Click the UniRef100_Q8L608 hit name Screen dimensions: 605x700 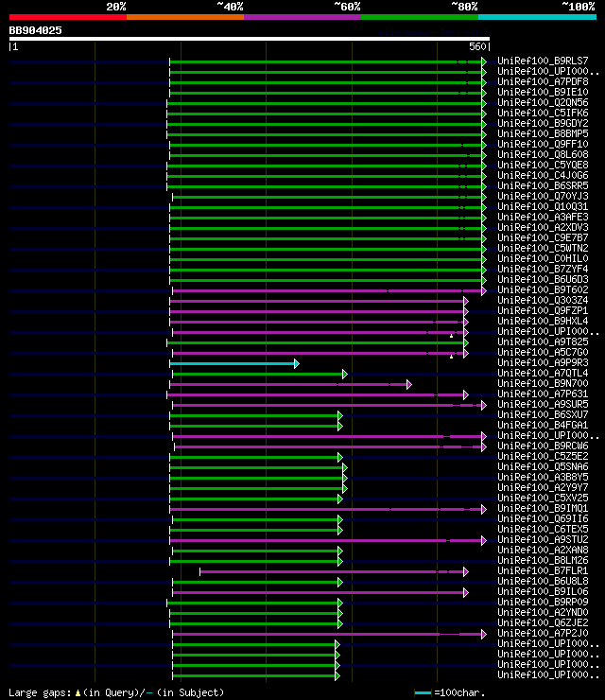pyautogui.click(x=543, y=154)
